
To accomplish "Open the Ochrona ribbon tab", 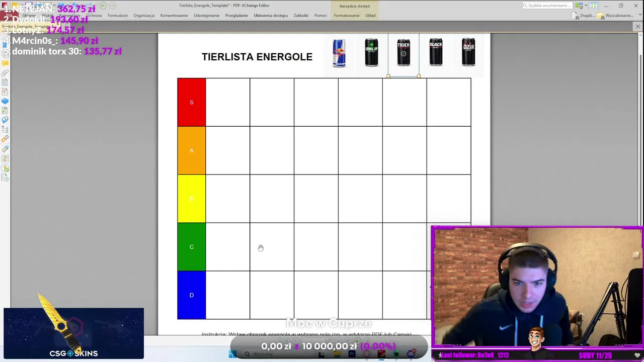I will coord(94,16).
